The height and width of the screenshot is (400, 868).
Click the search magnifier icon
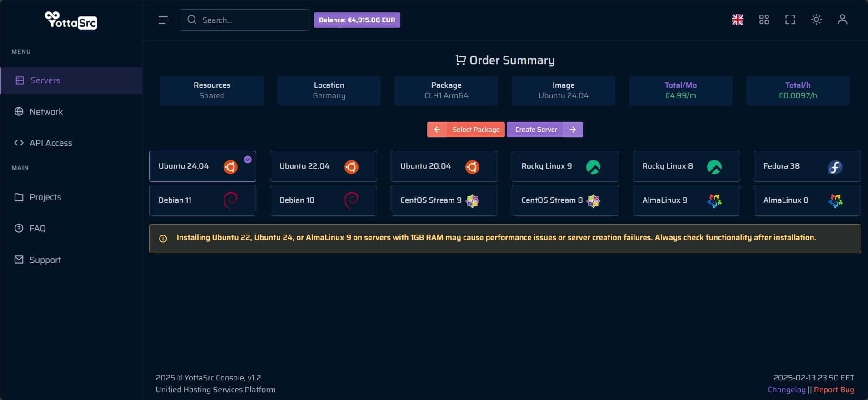(x=192, y=20)
